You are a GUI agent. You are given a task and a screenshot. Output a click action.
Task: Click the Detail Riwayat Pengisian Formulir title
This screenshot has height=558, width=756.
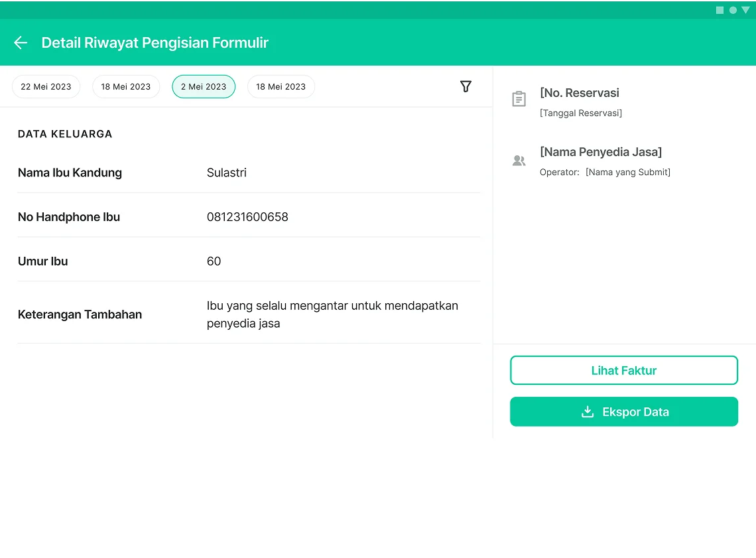click(x=155, y=43)
